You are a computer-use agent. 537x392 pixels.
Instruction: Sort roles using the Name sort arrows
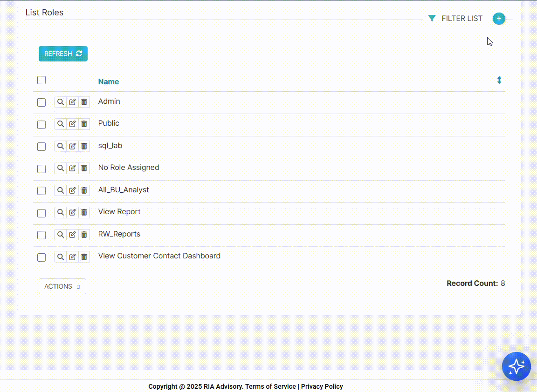(x=499, y=80)
